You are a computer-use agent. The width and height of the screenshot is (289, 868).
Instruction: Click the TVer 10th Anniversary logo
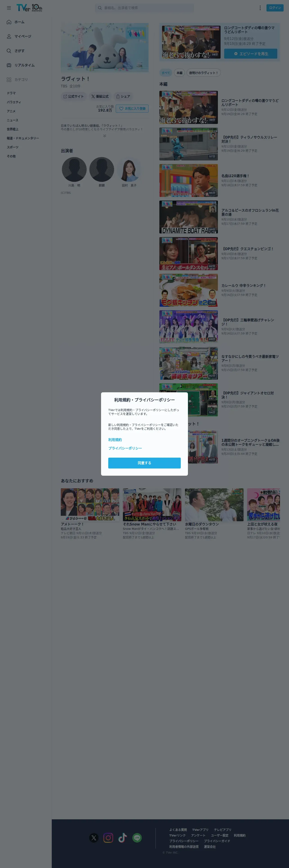point(29,8)
